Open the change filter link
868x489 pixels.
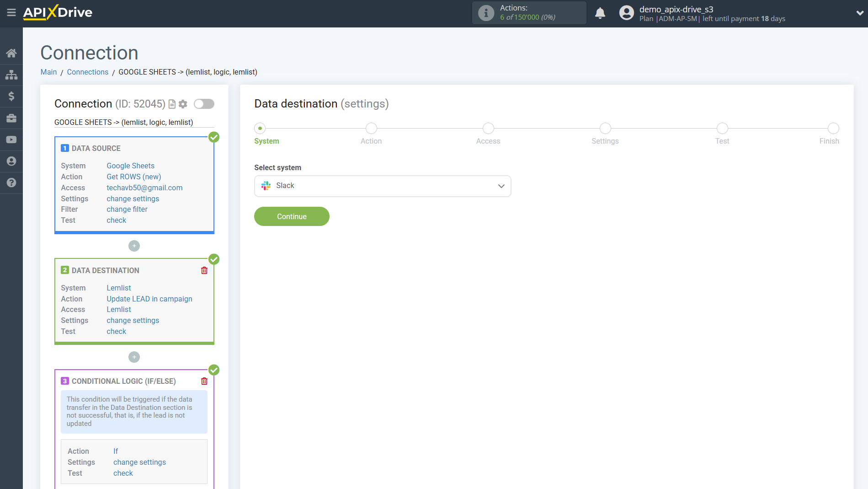(127, 209)
